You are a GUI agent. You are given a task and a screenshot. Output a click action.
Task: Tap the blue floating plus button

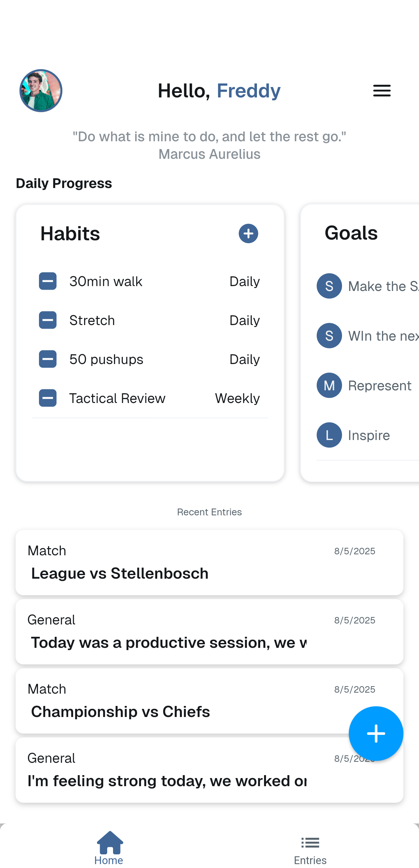tap(376, 734)
